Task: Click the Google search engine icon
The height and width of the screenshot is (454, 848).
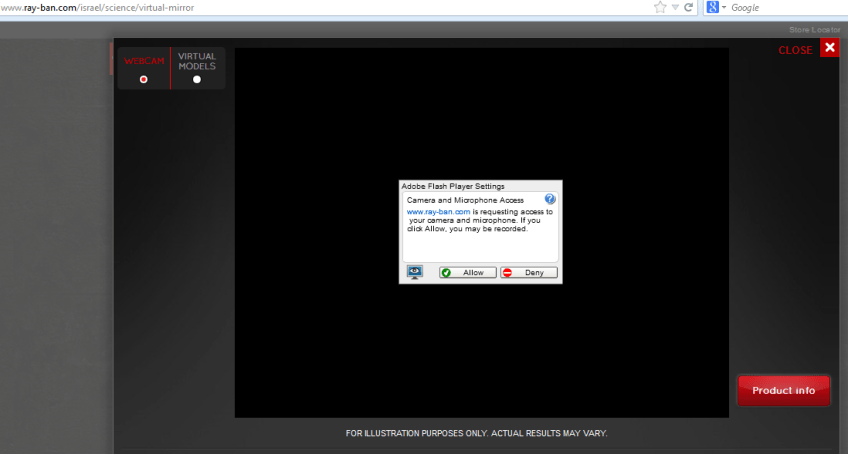Action: (713, 7)
